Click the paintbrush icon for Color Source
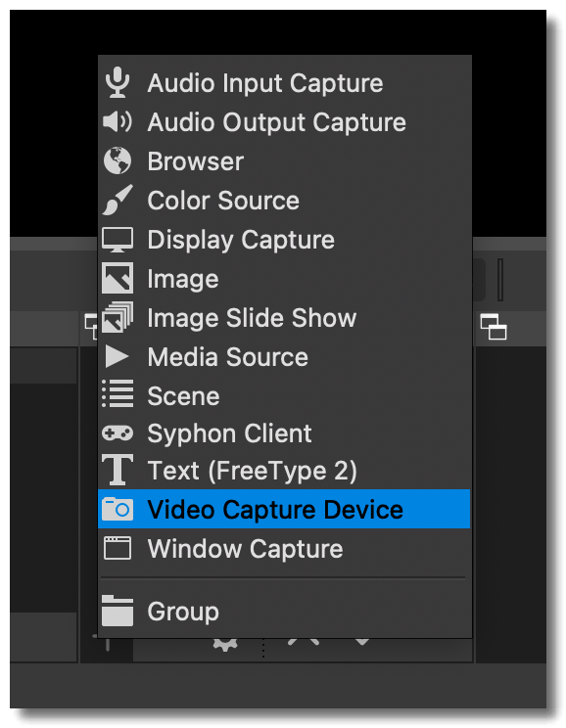 tap(118, 200)
